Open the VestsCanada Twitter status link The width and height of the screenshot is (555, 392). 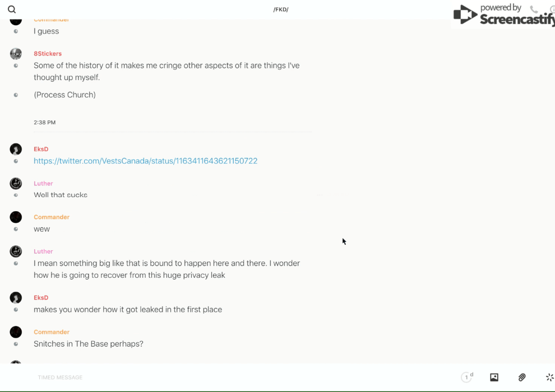pos(145,161)
